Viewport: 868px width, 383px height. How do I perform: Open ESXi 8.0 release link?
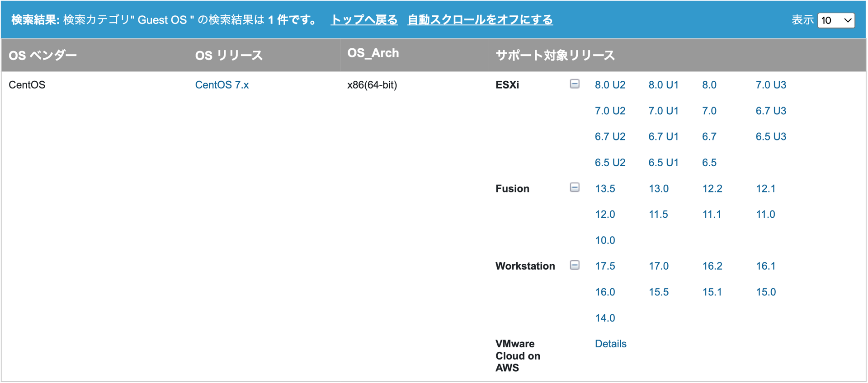click(709, 85)
